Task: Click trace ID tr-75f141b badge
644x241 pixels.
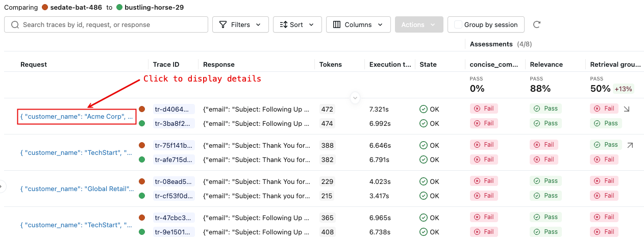Action: point(174,145)
